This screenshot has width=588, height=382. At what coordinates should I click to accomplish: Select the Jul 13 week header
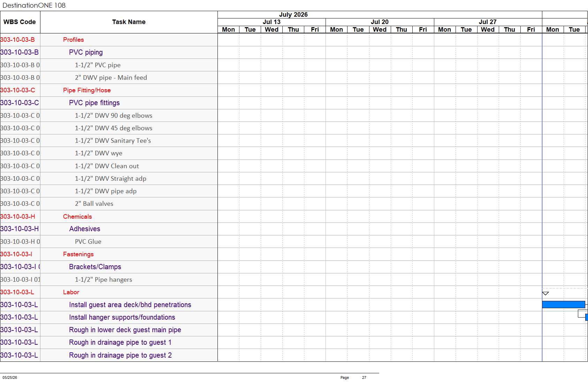272,22
